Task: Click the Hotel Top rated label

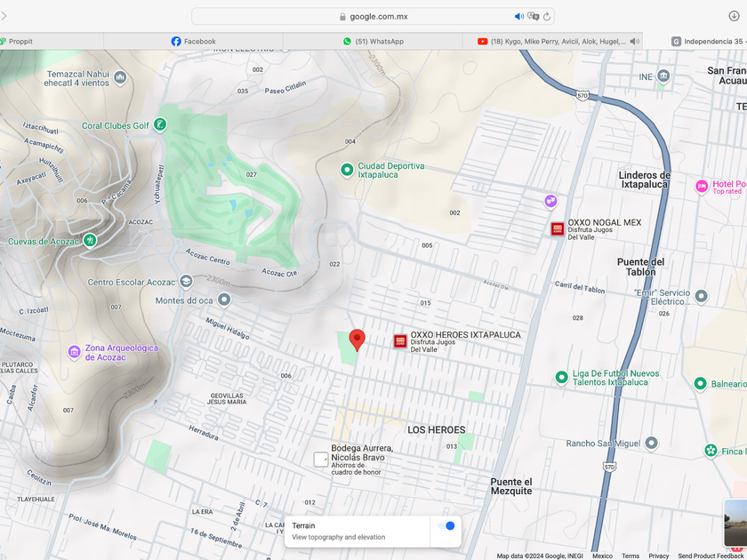Action: pyautogui.click(x=729, y=187)
